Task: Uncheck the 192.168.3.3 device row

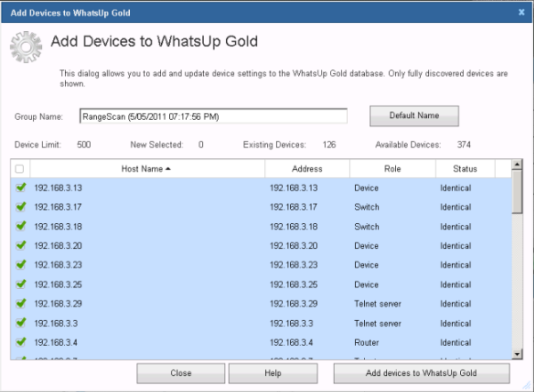Action: [x=21, y=323]
